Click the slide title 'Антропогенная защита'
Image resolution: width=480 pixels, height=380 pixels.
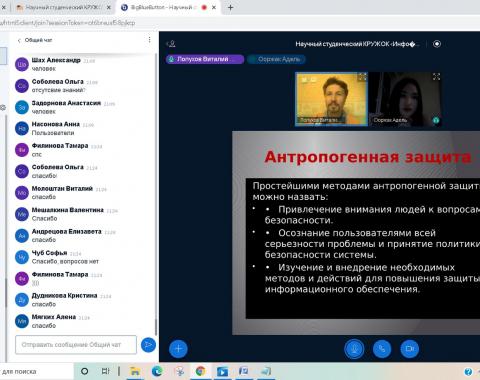(368, 157)
